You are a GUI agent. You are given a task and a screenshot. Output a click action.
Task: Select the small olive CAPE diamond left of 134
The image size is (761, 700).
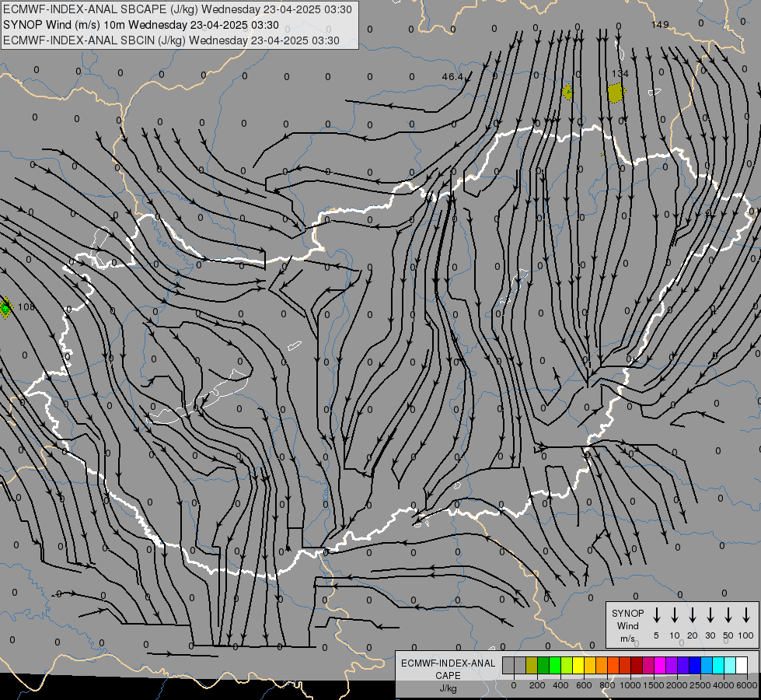coord(567,92)
